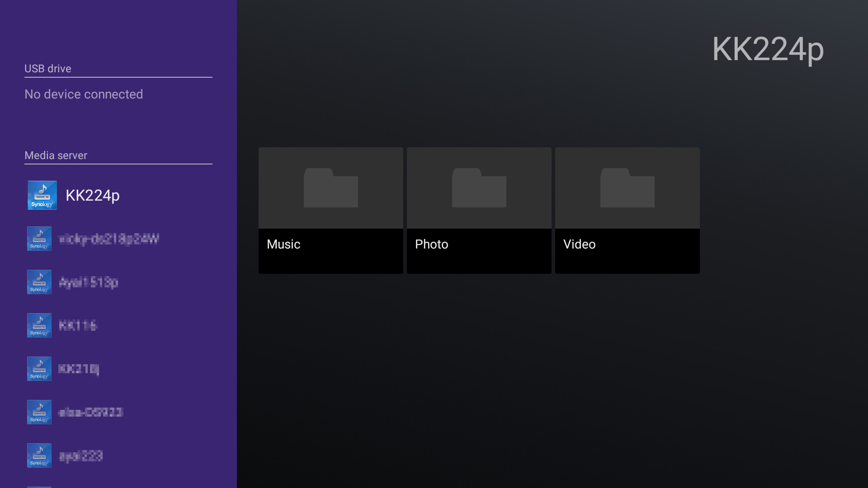Select the blurred name of the fourth server

(x=78, y=325)
